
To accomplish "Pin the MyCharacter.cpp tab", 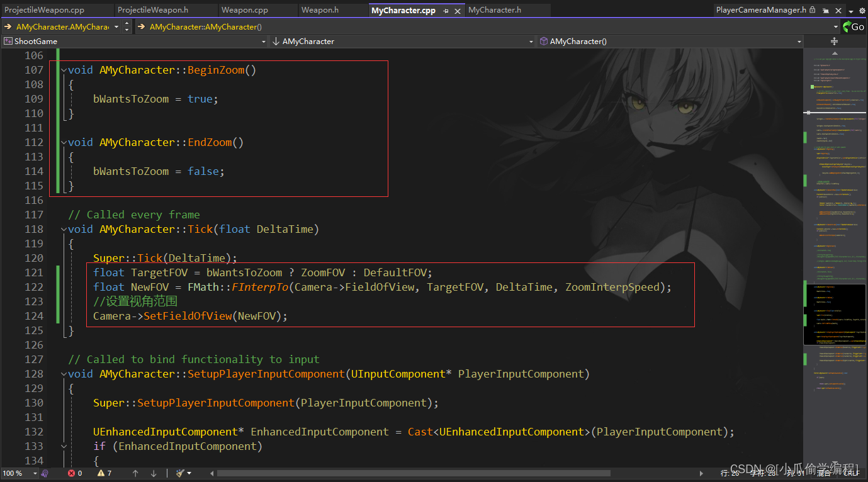I will (x=446, y=11).
